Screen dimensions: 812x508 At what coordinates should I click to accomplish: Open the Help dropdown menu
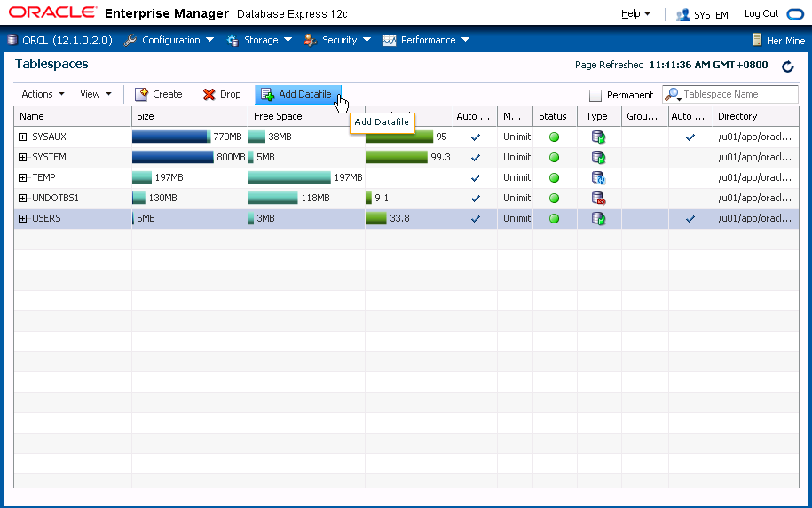(635, 14)
